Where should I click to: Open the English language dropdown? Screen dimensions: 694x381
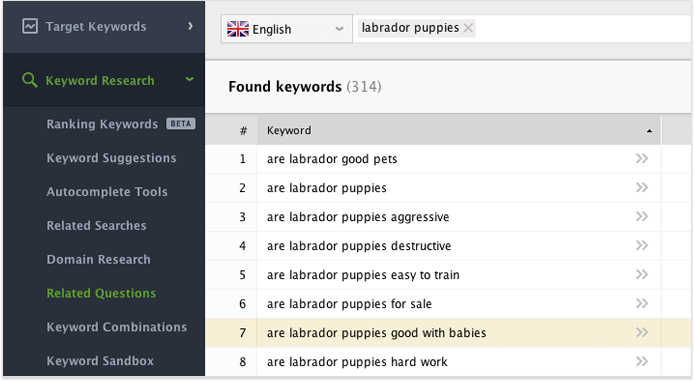(x=286, y=29)
